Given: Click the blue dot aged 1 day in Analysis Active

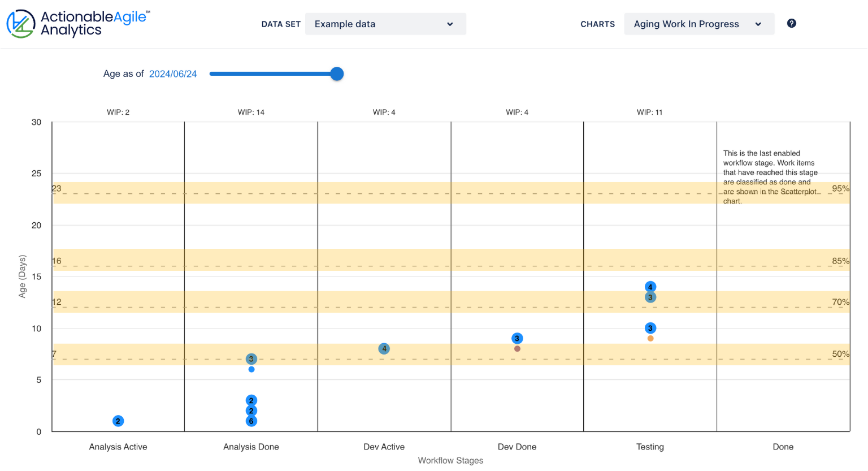Looking at the screenshot, I should click(117, 421).
